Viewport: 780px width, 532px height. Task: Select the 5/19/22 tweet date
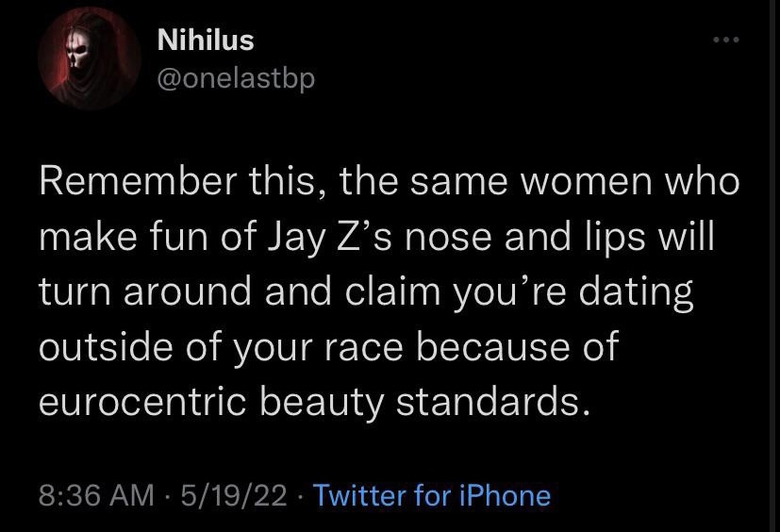(234, 495)
